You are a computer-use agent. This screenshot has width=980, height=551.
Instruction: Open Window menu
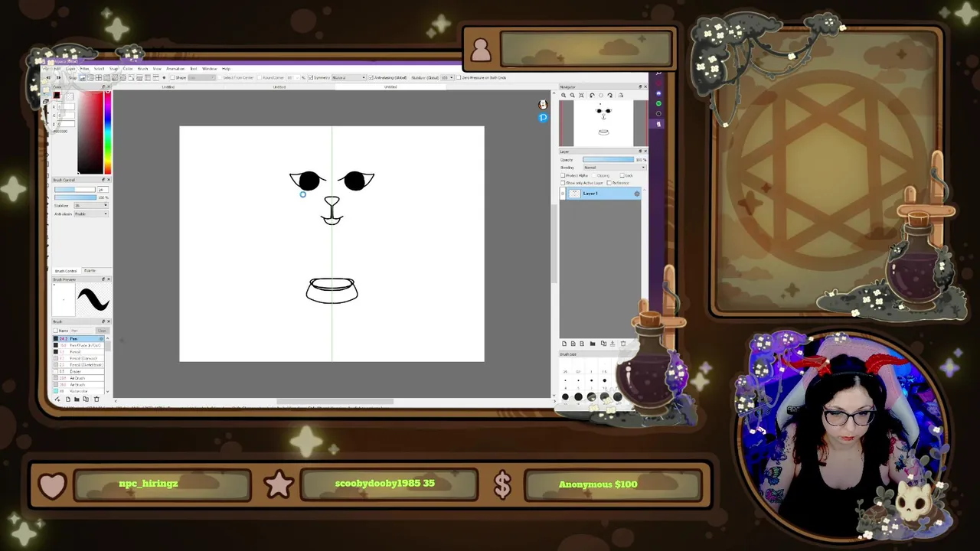click(x=210, y=69)
